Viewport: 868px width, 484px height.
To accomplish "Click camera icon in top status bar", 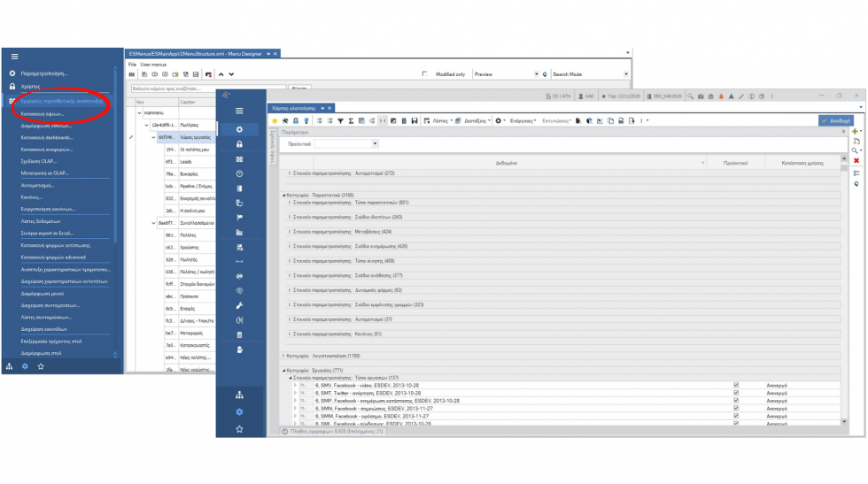I will [x=701, y=96].
